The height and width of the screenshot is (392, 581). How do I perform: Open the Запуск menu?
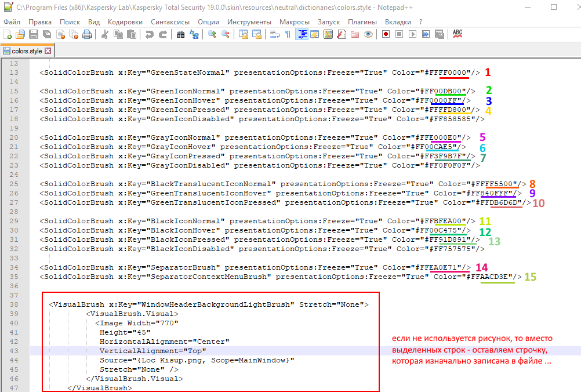coord(329,22)
